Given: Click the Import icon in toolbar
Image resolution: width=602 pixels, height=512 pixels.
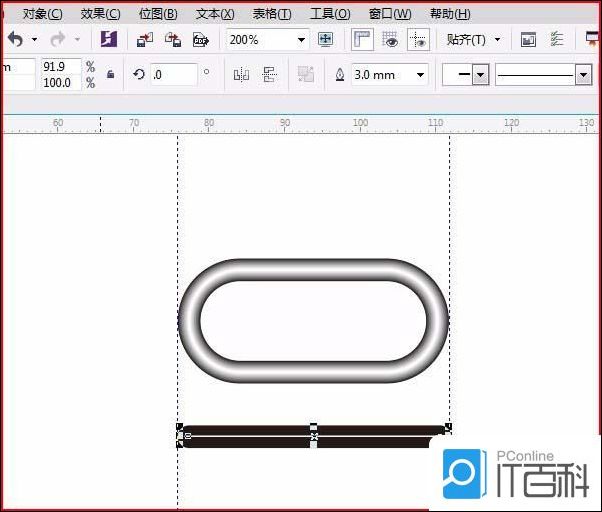Looking at the screenshot, I should tap(145, 39).
